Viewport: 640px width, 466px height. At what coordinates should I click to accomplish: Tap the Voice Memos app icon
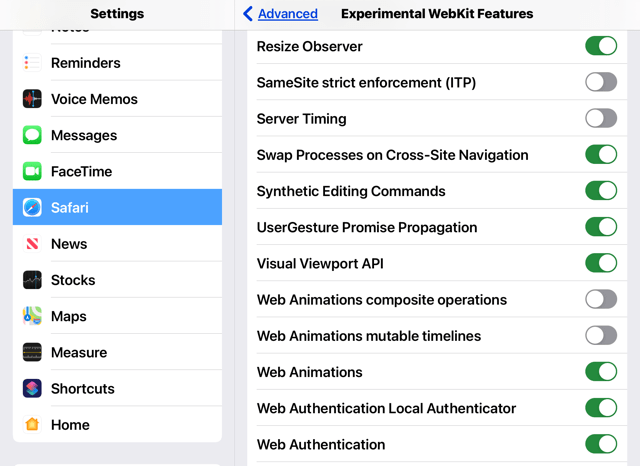click(x=32, y=99)
